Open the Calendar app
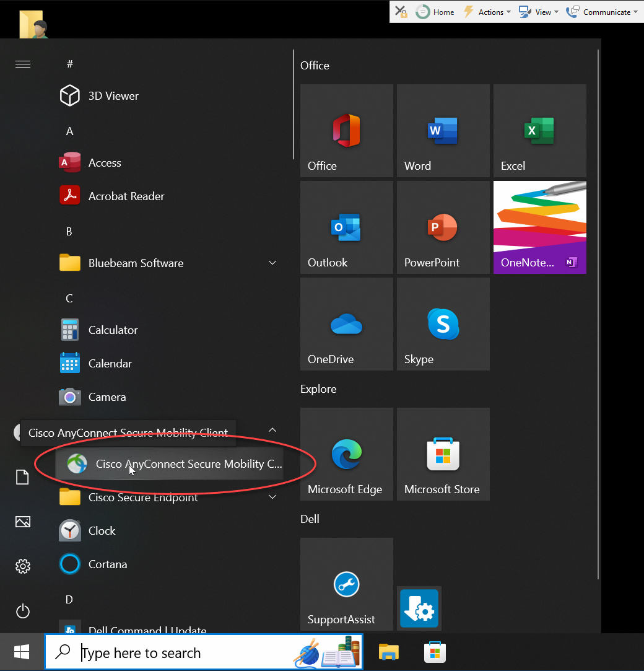The width and height of the screenshot is (644, 671). click(x=169, y=363)
